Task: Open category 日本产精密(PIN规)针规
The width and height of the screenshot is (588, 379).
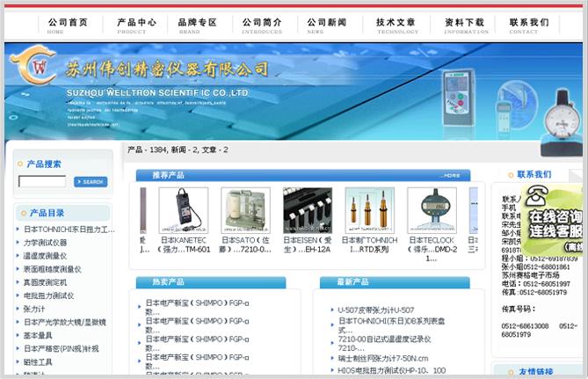Action: [62, 349]
